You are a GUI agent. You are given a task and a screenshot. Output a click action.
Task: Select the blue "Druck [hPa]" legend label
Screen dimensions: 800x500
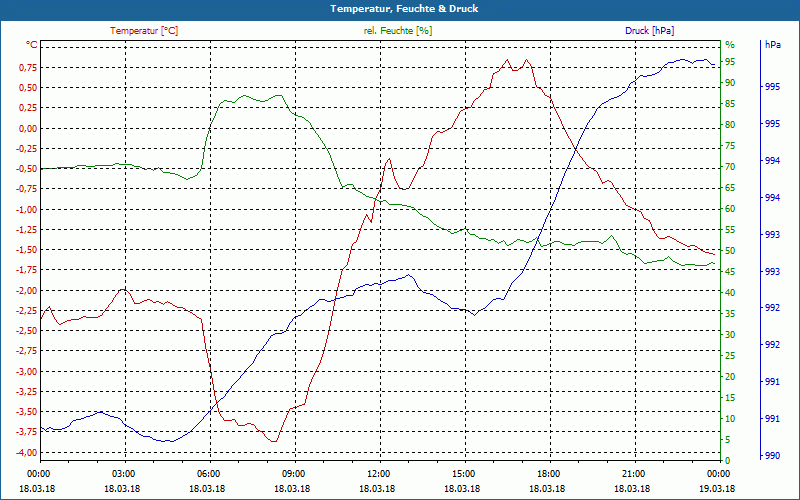point(649,31)
